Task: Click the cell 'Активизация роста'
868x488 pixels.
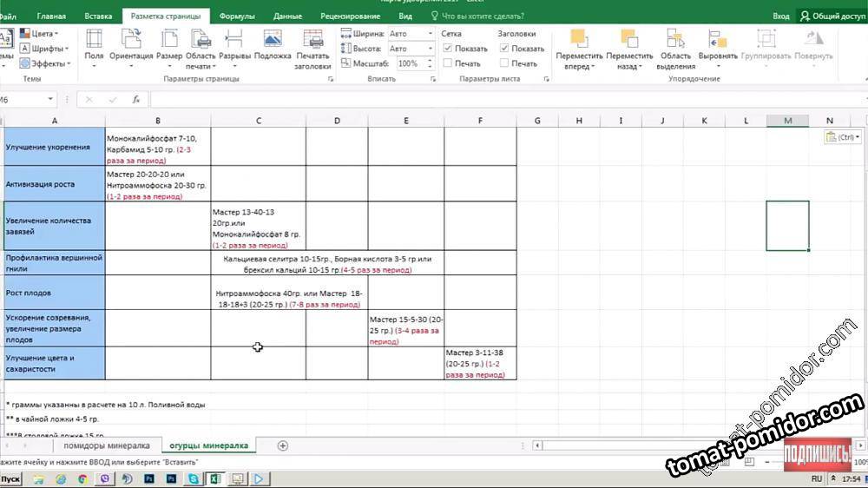Action: (54, 184)
